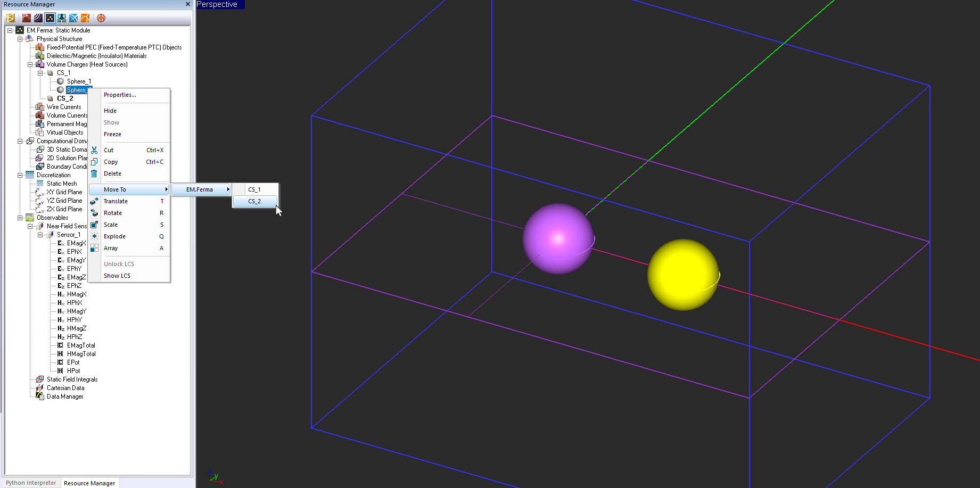The image size is (980, 488).
Task: Select Properties... from the context menu
Action: click(120, 95)
